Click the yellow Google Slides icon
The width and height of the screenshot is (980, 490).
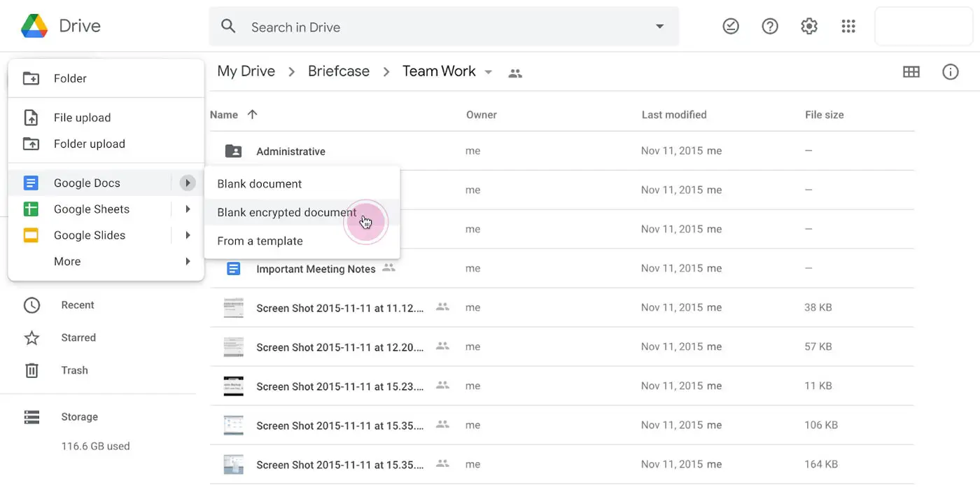31,235
